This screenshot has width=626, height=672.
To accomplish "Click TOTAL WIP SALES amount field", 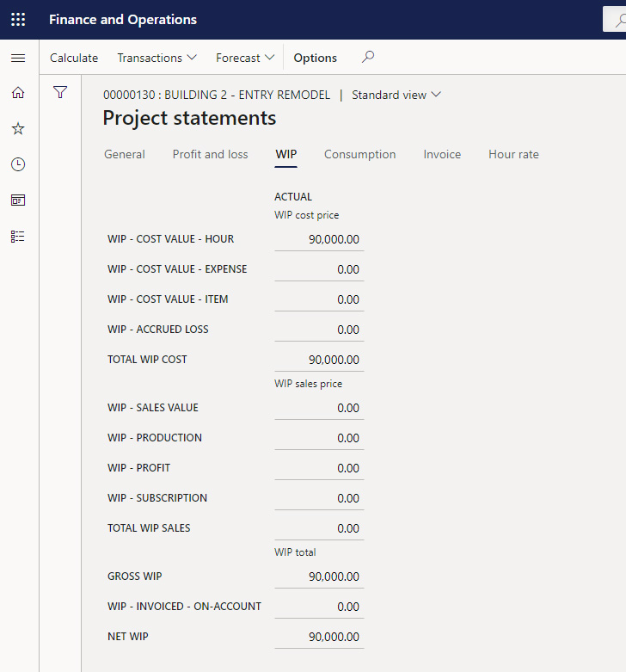I will click(x=319, y=528).
